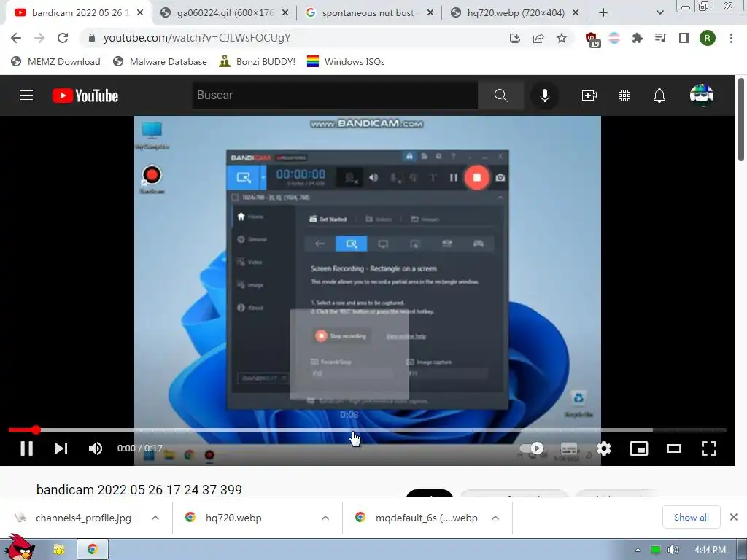Image resolution: width=747 pixels, height=560 pixels.
Task: Open the file explorer taskbar icon
Action: pos(58,550)
